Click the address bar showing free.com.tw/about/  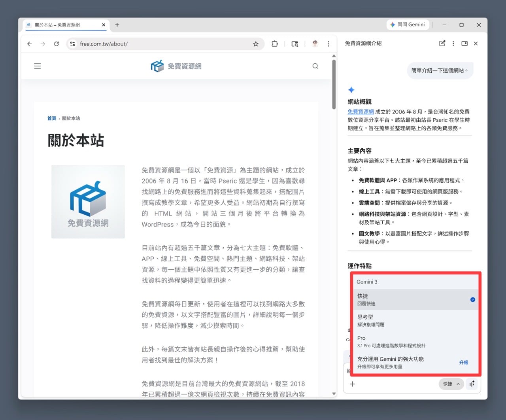pyautogui.click(x=158, y=44)
